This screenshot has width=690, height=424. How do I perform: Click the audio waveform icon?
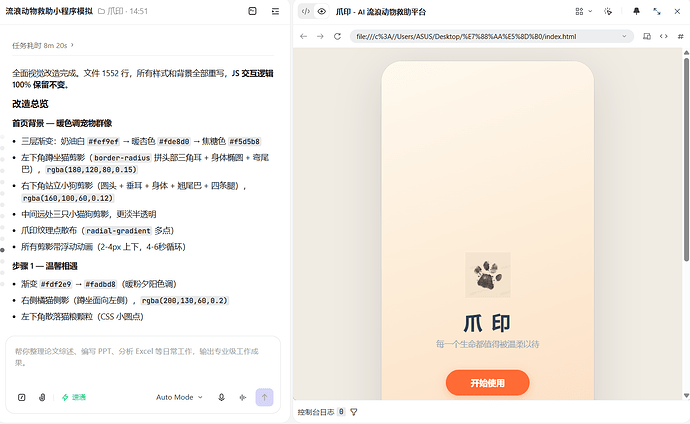click(242, 397)
